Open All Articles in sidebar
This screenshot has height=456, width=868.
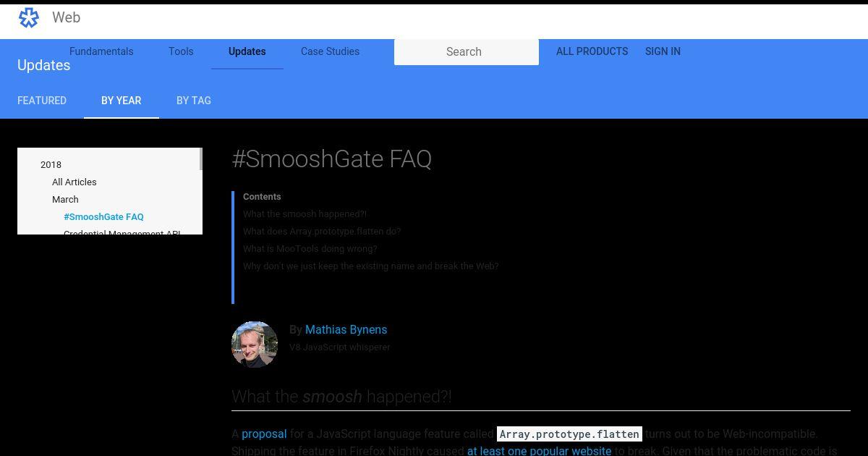[74, 182]
